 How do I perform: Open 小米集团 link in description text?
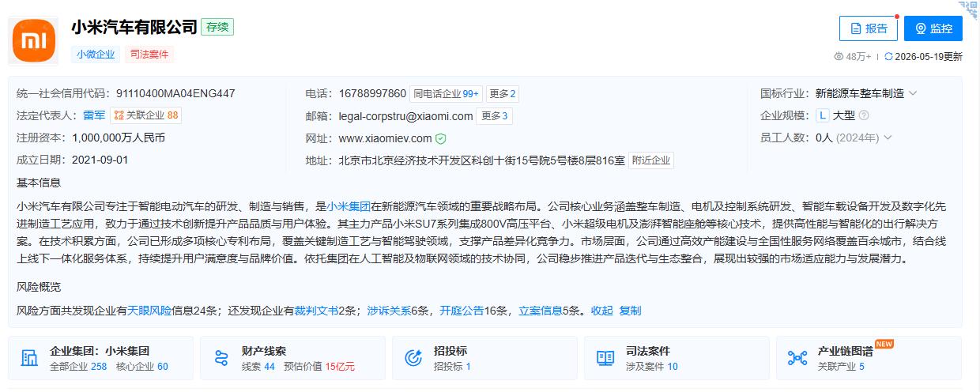click(349, 205)
